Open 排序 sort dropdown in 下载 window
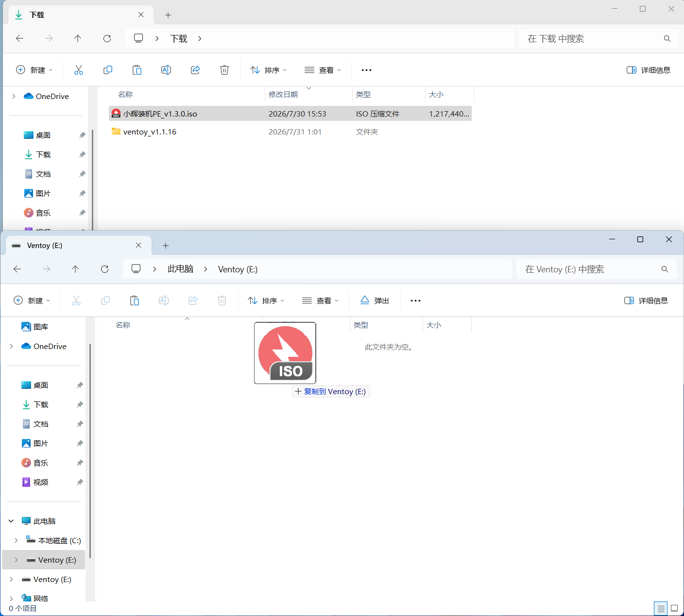The image size is (684, 616). (x=269, y=70)
